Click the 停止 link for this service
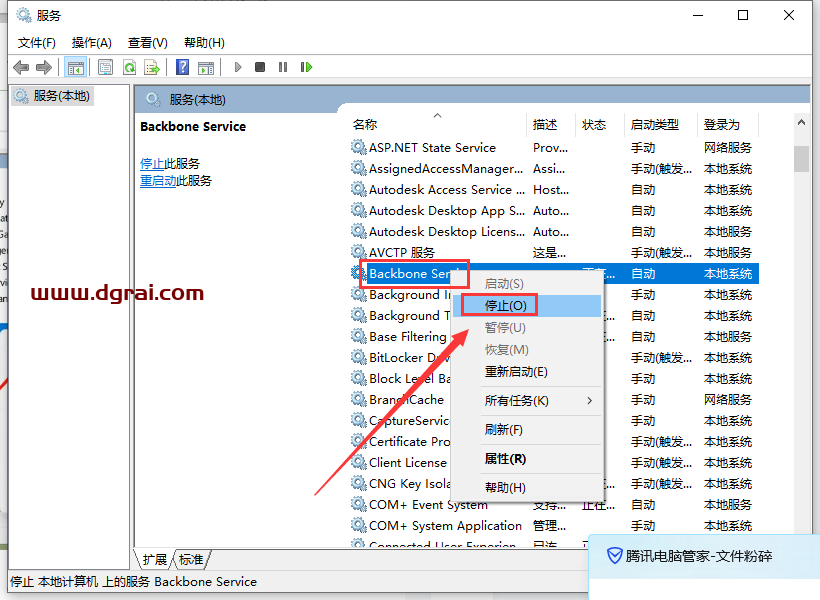 coord(152,164)
